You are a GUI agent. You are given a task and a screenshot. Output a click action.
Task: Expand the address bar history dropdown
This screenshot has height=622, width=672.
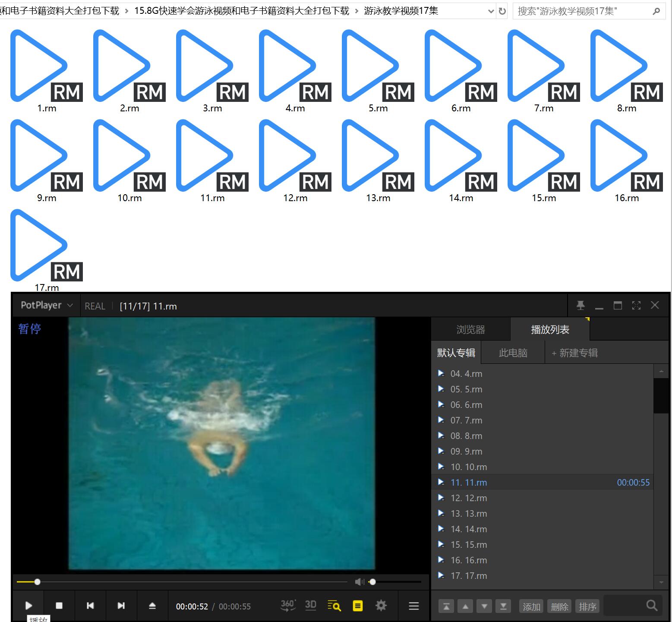pos(490,11)
